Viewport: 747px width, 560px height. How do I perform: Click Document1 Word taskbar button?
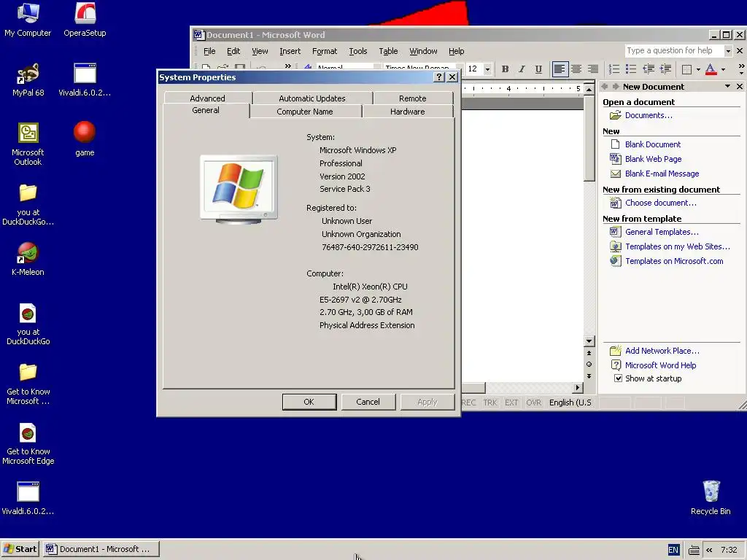point(101,549)
